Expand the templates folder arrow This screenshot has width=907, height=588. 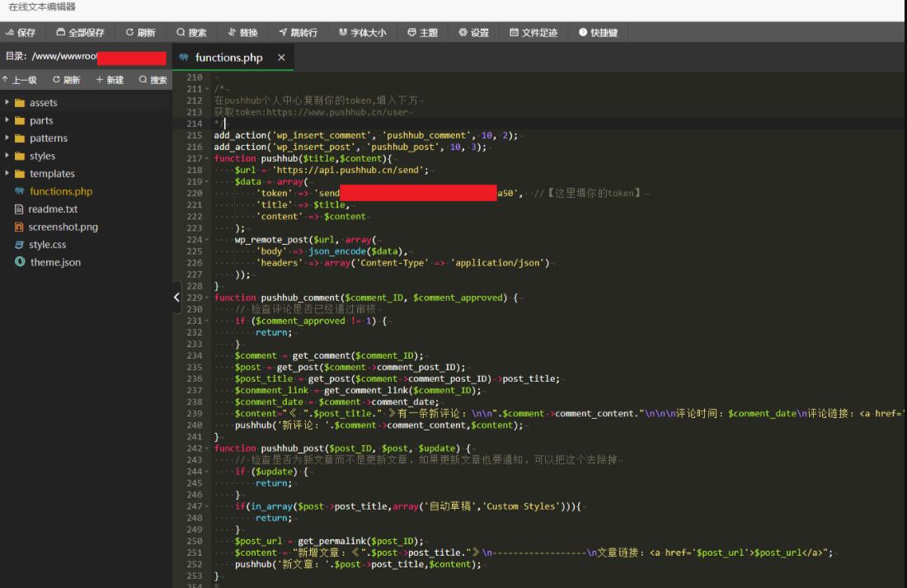point(7,174)
